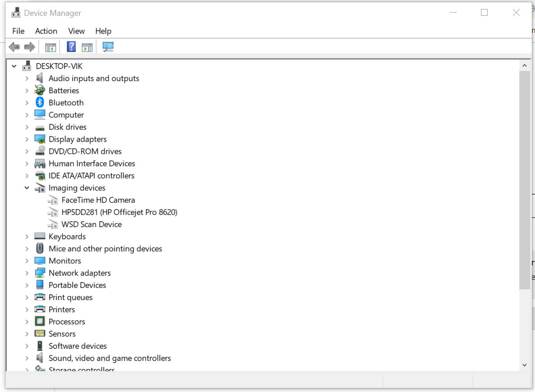Click the Sensors category icon
This screenshot has height=392, width=535.
tap(40, 333)
